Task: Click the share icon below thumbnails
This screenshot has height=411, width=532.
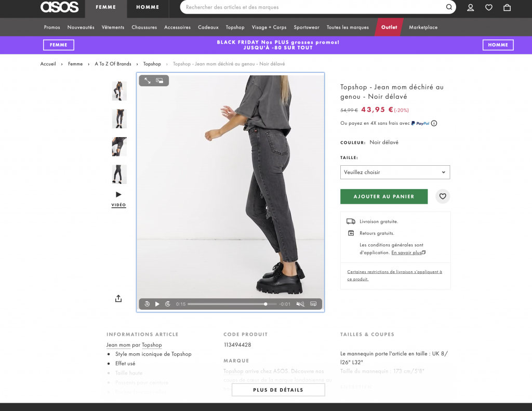Action: click(118, 298)
